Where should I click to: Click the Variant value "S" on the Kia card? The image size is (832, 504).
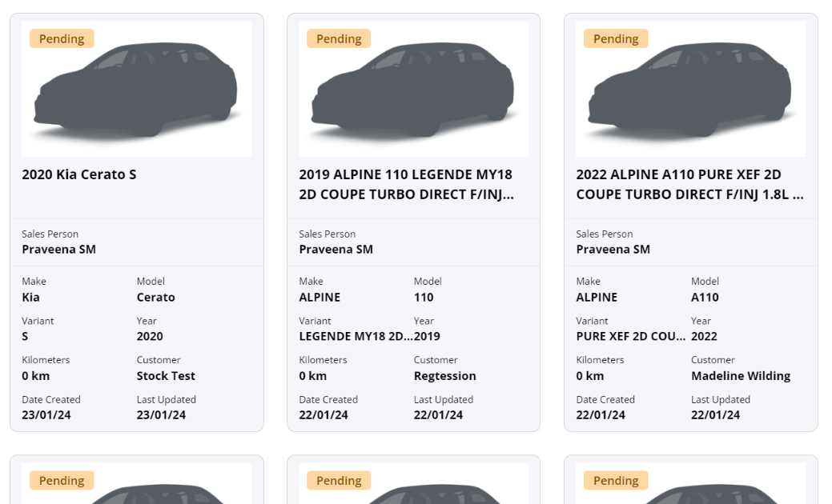[25, 337]
